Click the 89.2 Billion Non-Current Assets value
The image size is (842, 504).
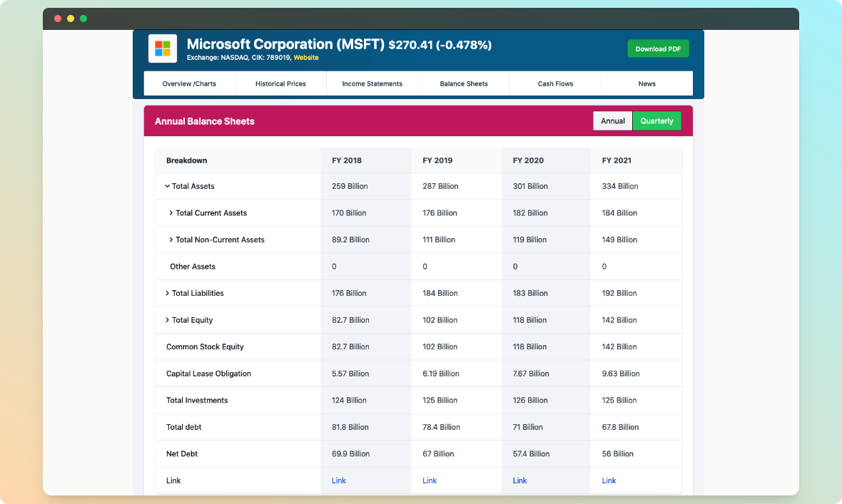pyautogui.click(x=350, y=240)
